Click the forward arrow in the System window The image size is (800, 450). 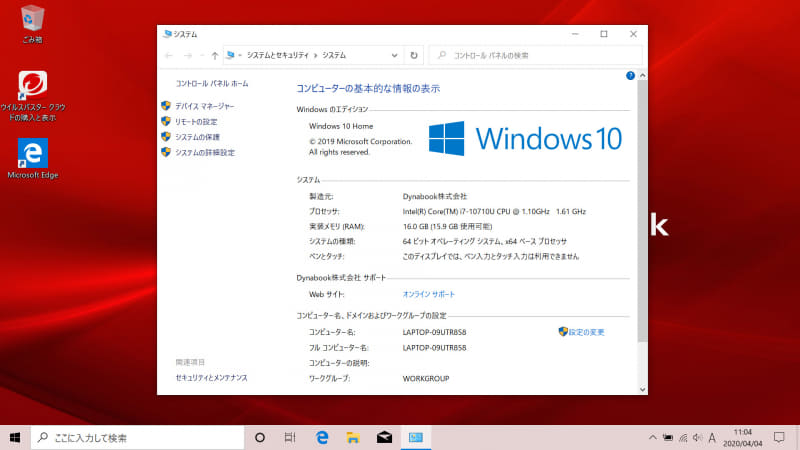188,56
